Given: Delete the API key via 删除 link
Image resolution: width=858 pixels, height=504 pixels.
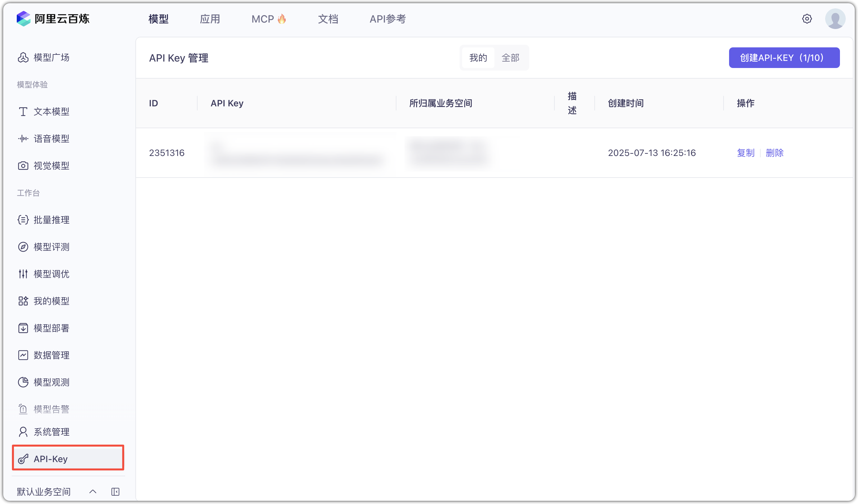Looking at the screenshot, I should click(775, 153).
